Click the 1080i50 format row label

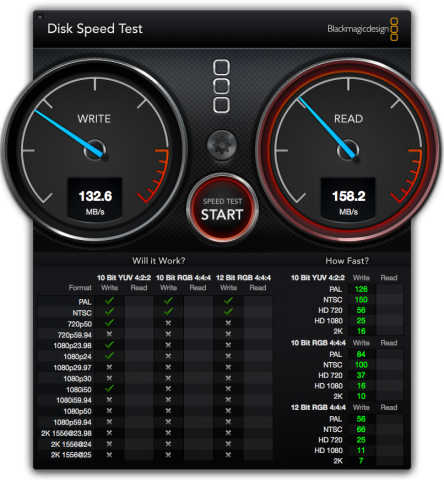[x=79, y=390]
